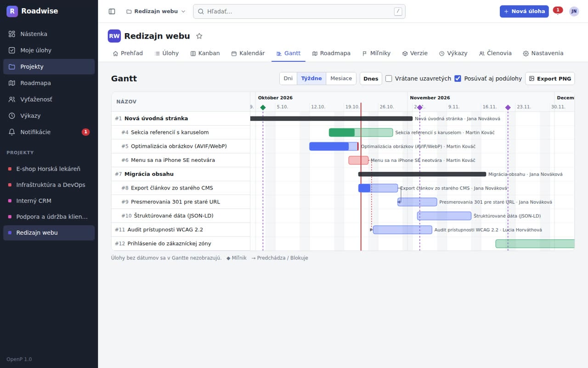Open Redizajn webu project dropdown
Screen dimensions: 588x368
(156, 11)
